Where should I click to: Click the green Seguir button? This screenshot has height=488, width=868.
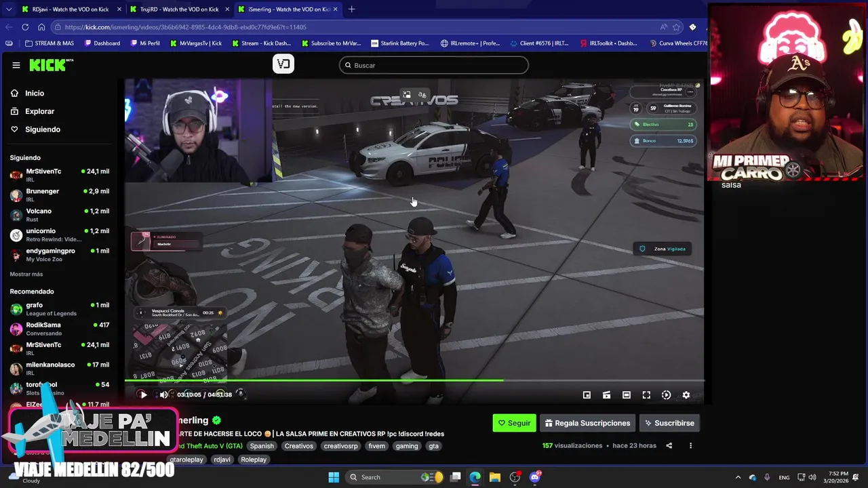(514, 423)
